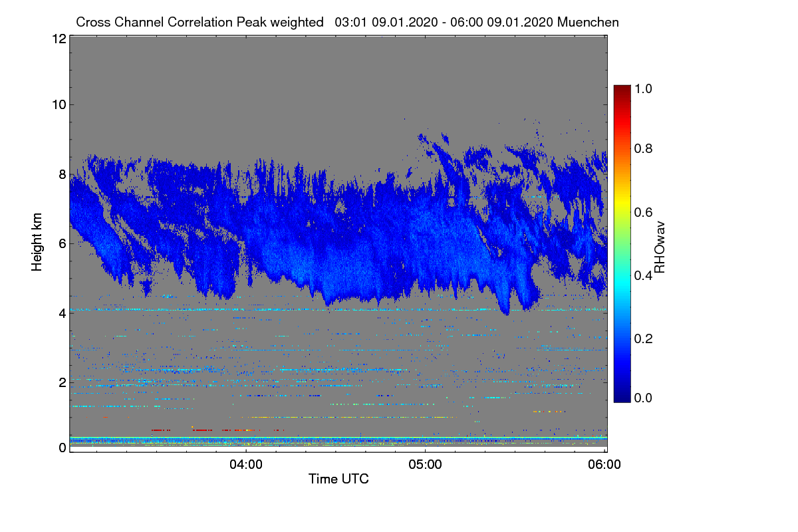
Task: Click the 'Time UTC' x-axis label
Action: pyautogui.click(x=338, y=479)
